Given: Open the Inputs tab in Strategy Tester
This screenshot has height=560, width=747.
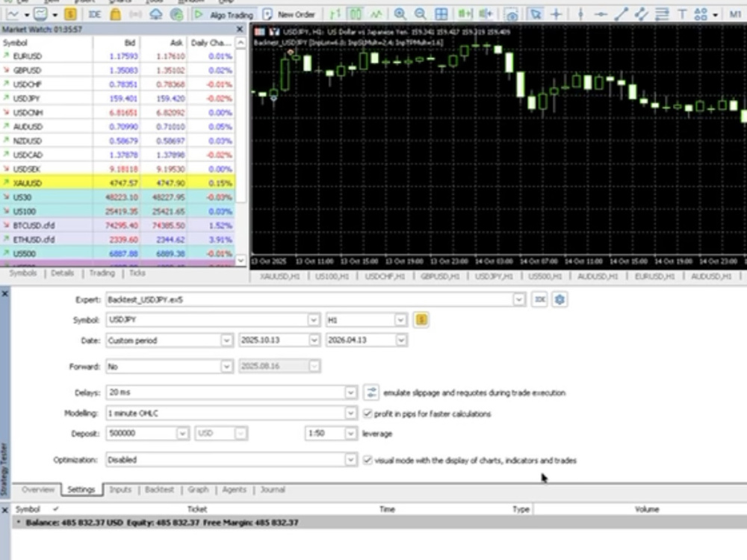Looking at the screenshot, I should (120, 490).
